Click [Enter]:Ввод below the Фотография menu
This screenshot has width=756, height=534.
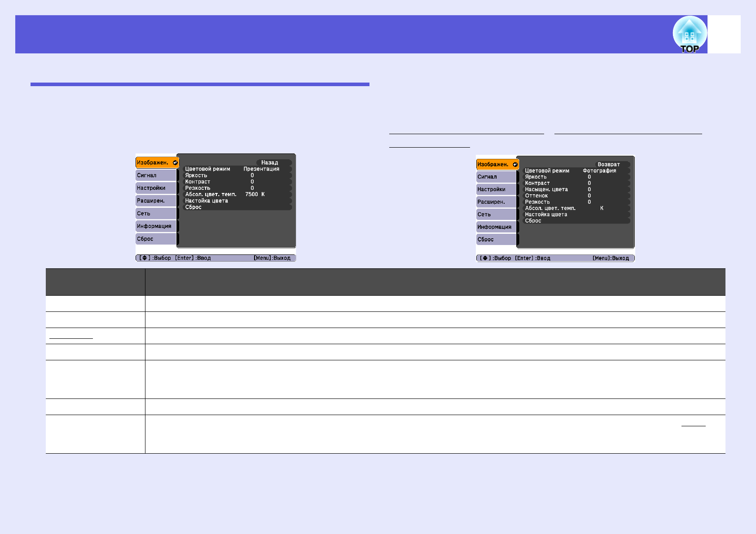[532, 258]
